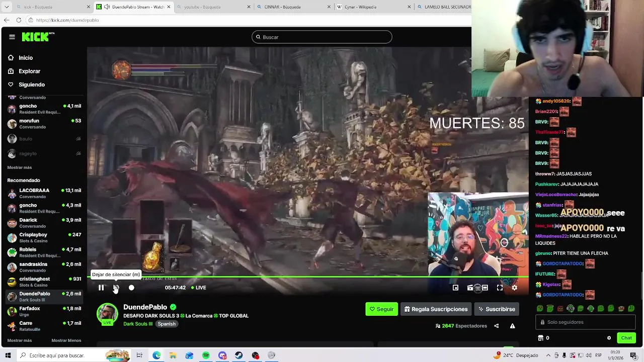
Task: Click Regala Suscripciones button
Action: tap(436, 309)
